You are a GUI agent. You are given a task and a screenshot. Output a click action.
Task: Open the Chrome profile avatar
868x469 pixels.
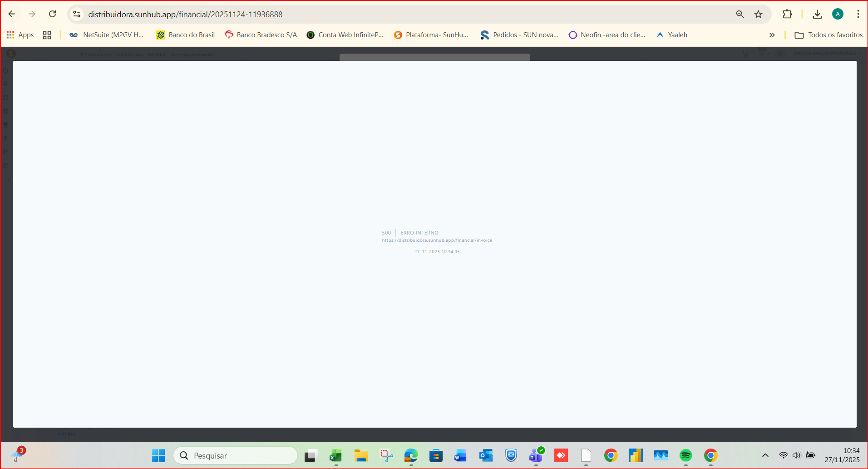pyautogui.click(x=838, y=14)
